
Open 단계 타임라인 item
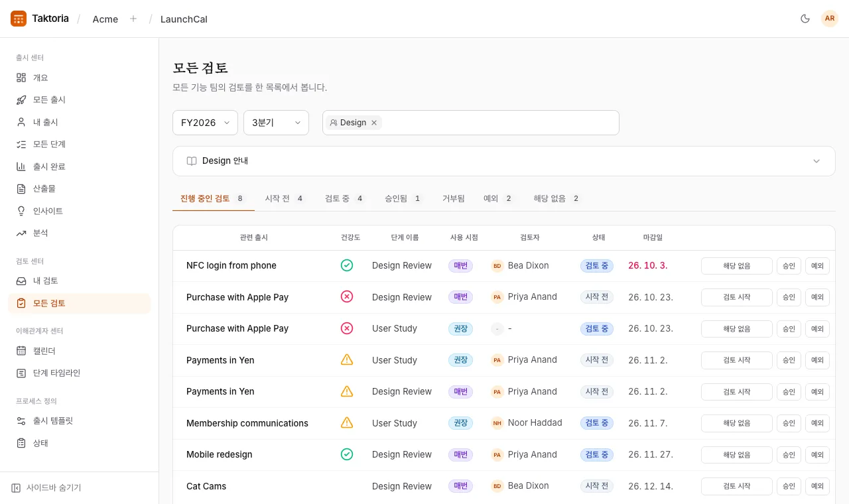79,373
